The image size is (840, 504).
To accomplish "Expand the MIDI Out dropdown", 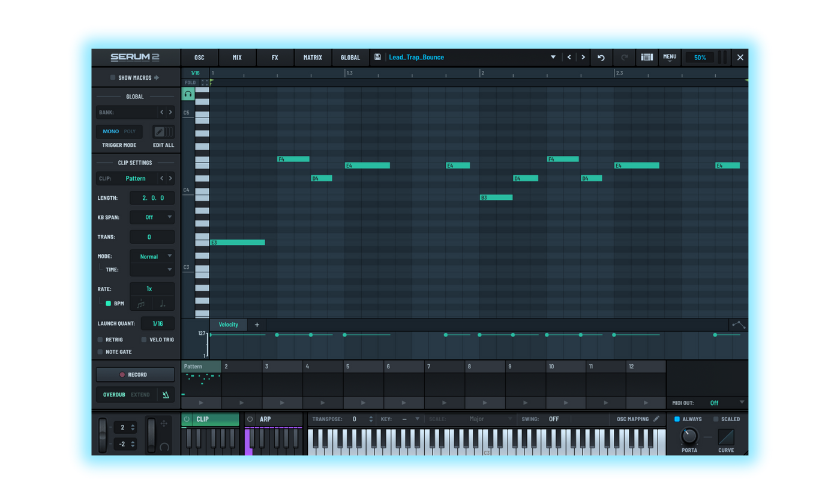I will 727,403.
